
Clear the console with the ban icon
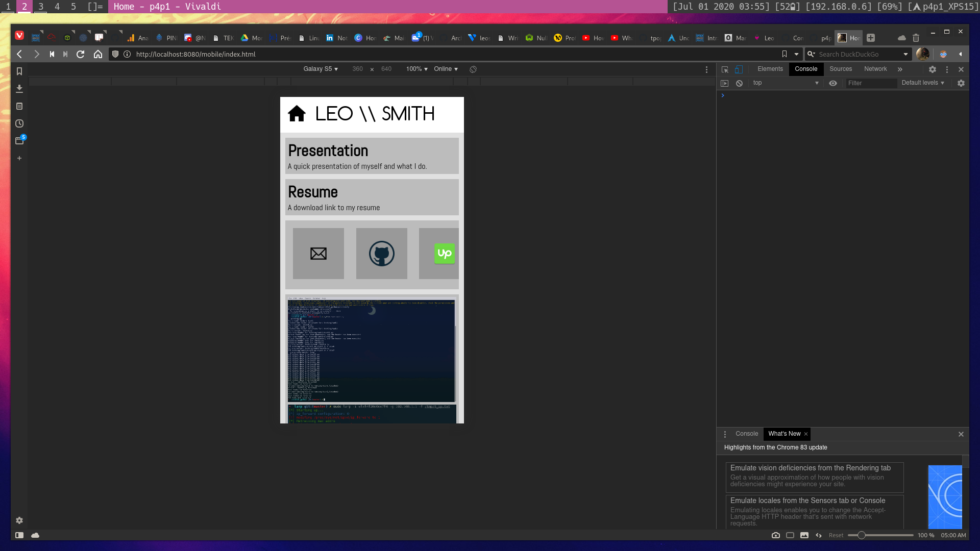(739, 83)
